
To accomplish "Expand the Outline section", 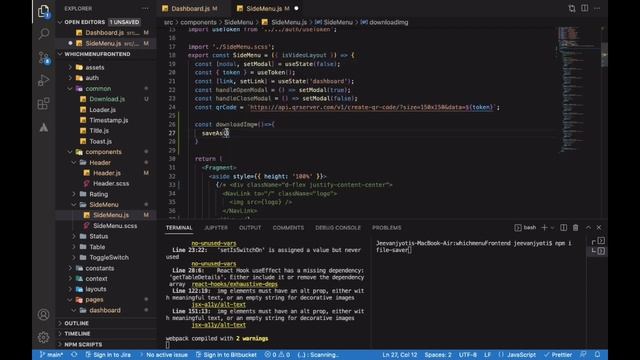I will [76, 323].
